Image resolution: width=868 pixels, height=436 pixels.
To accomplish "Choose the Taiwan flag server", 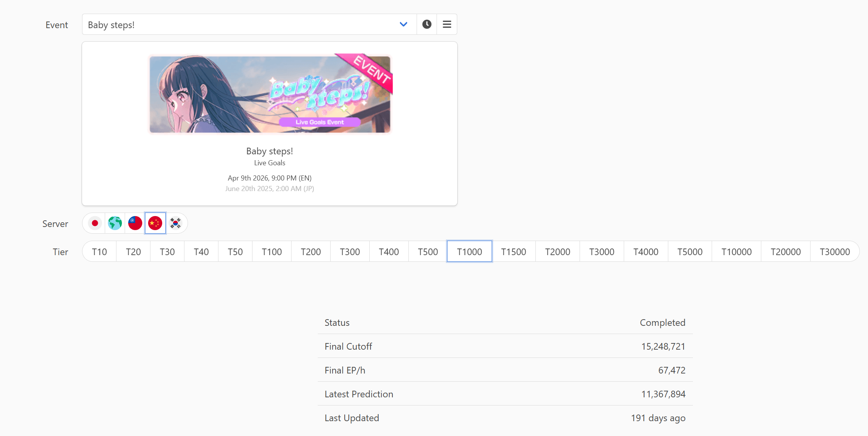I will 135,223.
